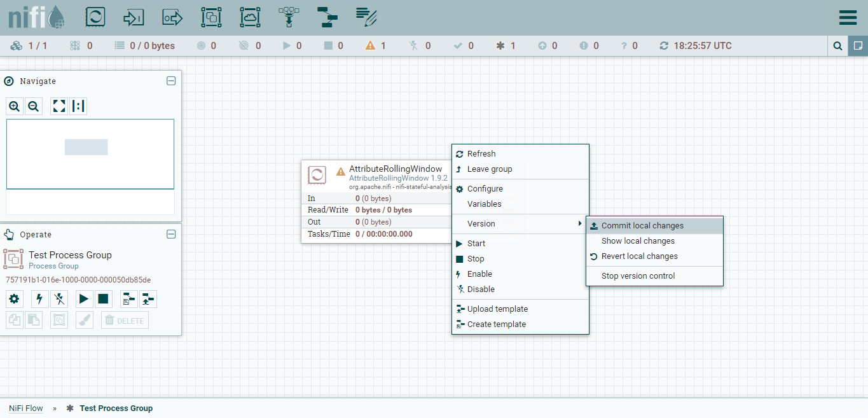
Task: Select the Input Port toolbar icon
Action: tap(134, 17)
